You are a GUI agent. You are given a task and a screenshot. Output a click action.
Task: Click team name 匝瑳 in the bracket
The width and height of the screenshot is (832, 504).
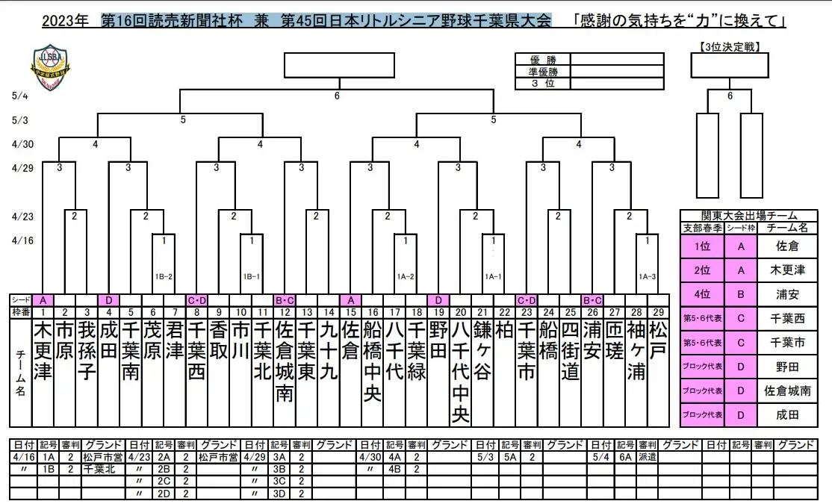point(614,340)
